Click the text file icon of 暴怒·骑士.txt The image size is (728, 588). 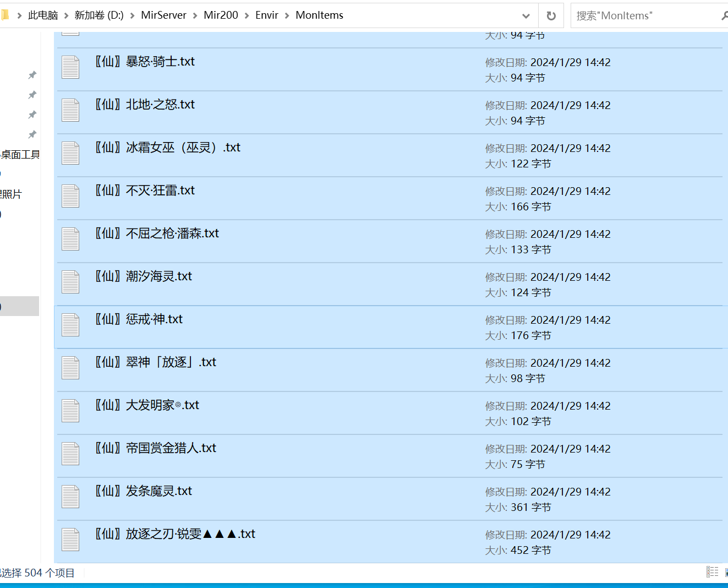70,68
